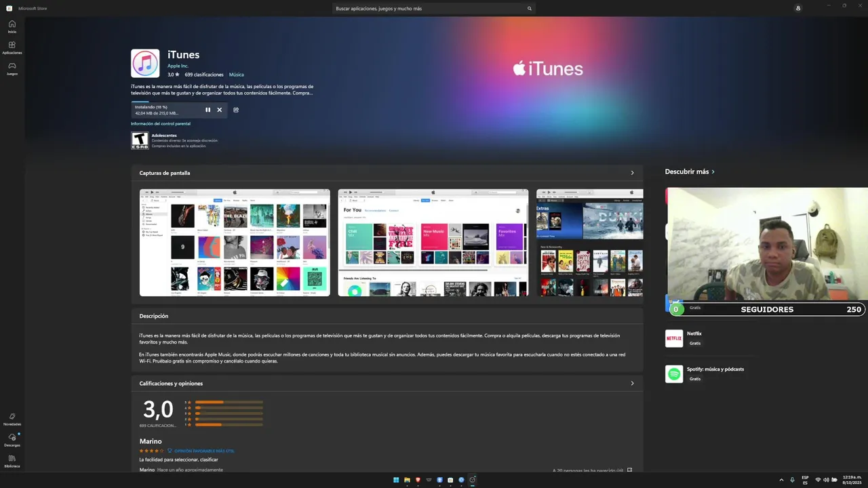
Task: Open the user account profile icon
Action: (x=797, y=8)
